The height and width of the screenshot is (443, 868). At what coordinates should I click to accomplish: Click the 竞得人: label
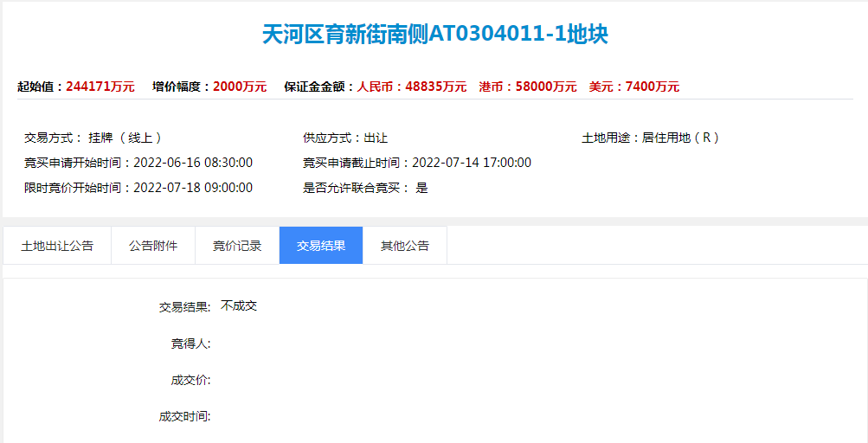point(191,343)
